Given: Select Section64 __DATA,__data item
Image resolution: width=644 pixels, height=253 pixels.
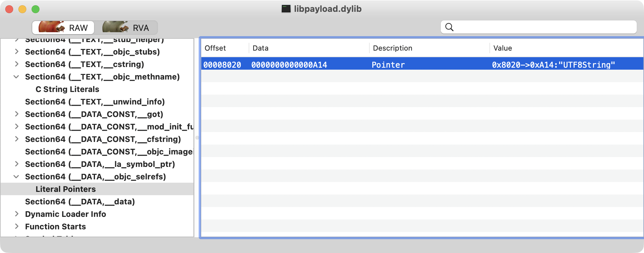Looking at the screenshot, I should 80,201.
